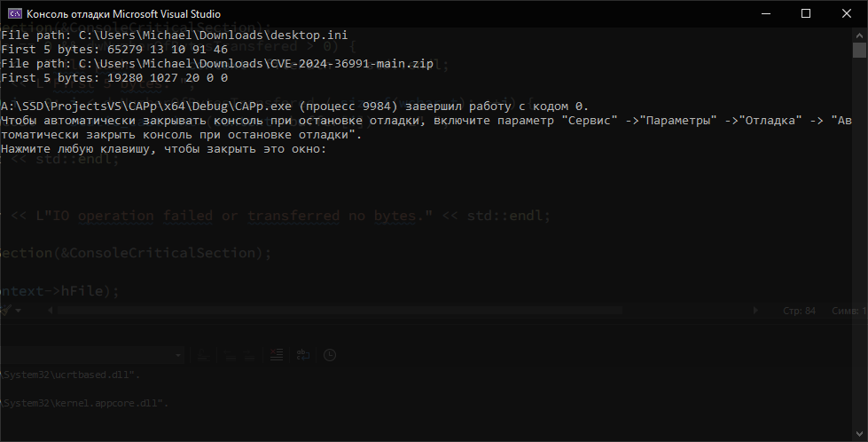Click the faded "Стр: 84" line indicator
The height and width of the screenshot is (442, 868).
click(x=799, y=311)
